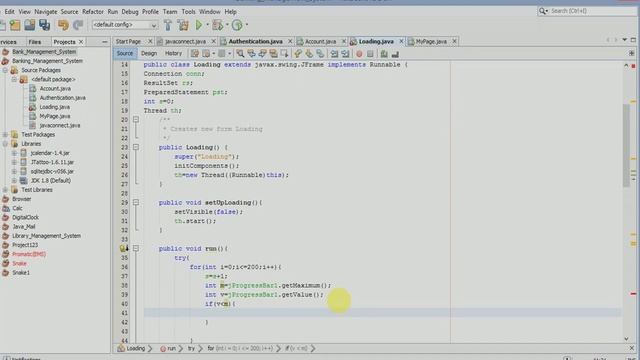Close the Account.java tab
This screenshot has width=640, height=360.
coord(343,41)
